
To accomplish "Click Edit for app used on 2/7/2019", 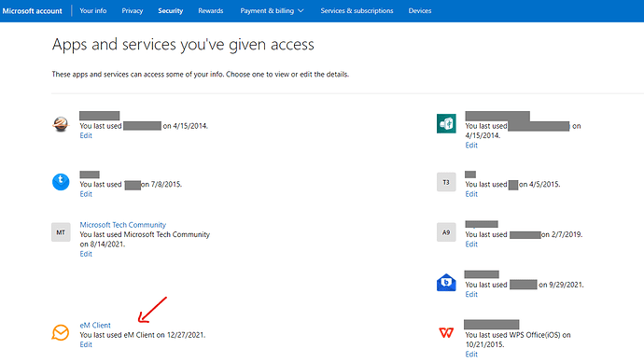I will click(471, 244).
